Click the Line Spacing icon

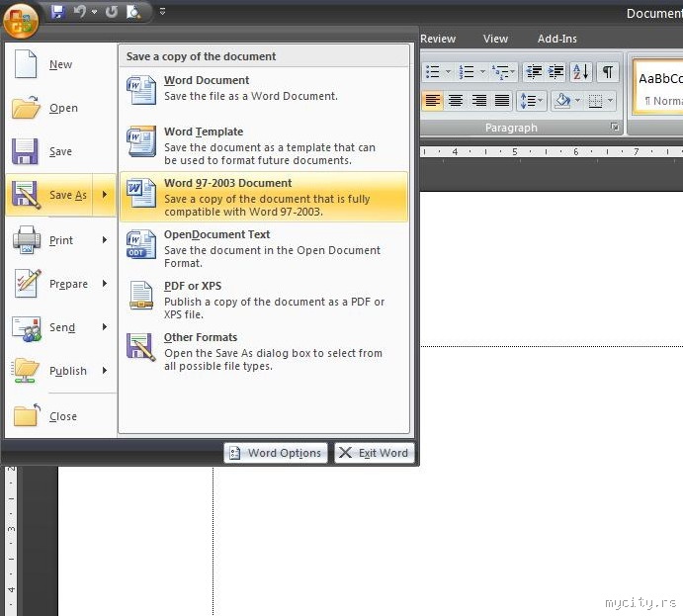pyautogui.click(x=532, y=101)
